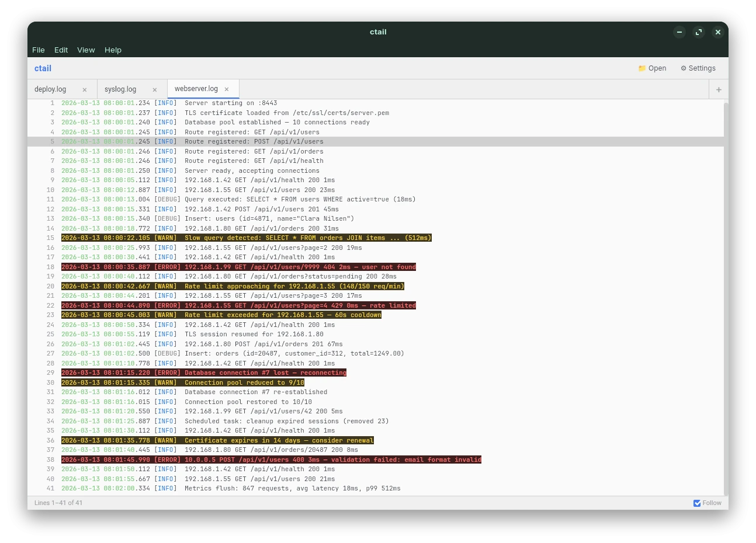Select line 'Insert: users (id=4871, name="Clara Nilsen")'
Screen dimensions: 756x543
click(x=376, y=219)
